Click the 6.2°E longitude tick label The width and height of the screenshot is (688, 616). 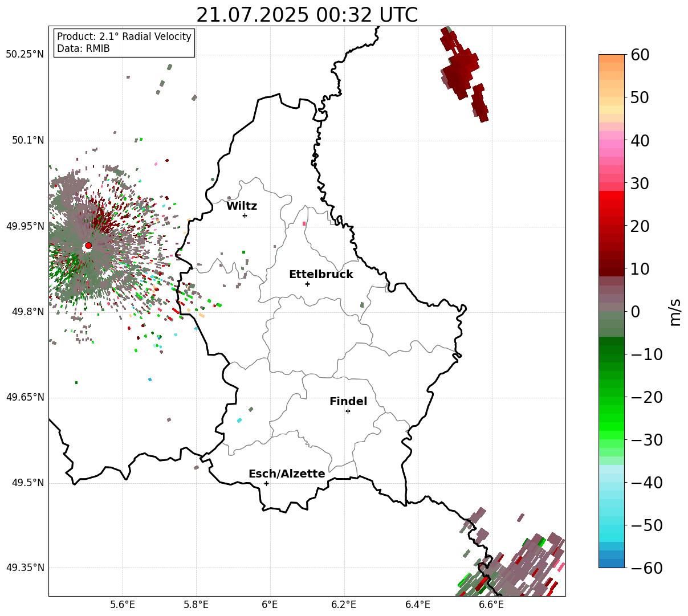coord(344,605)
